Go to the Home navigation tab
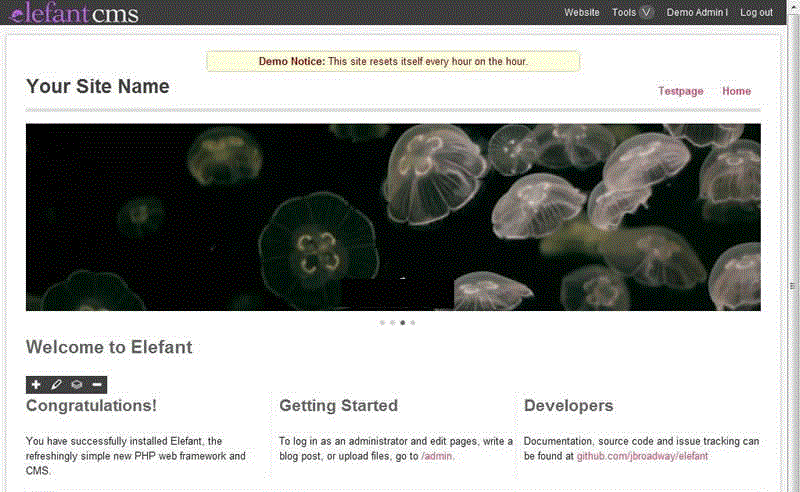The width and height of the screenshot is (800, 492). pyautogui.click(x=736, y=91)
